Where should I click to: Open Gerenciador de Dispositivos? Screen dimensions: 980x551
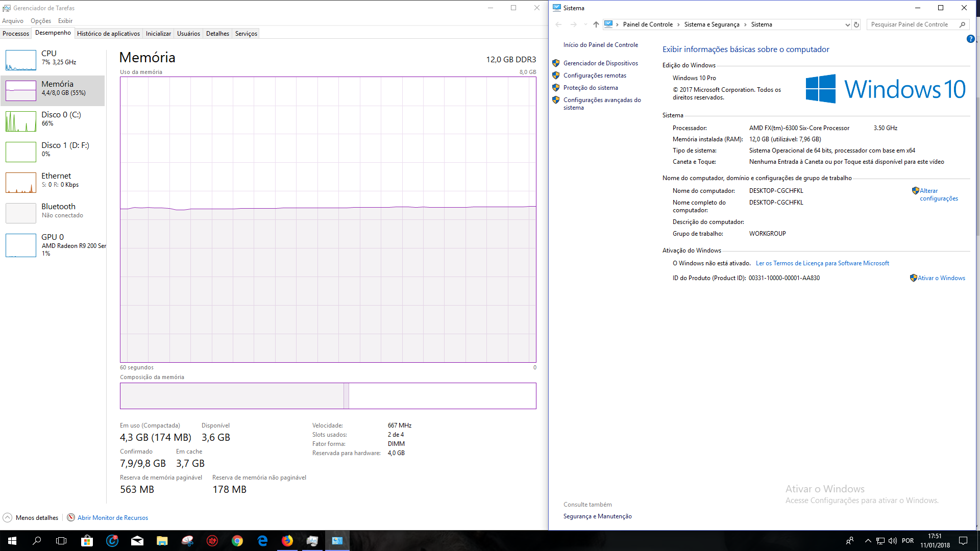[x=600, y=63]
